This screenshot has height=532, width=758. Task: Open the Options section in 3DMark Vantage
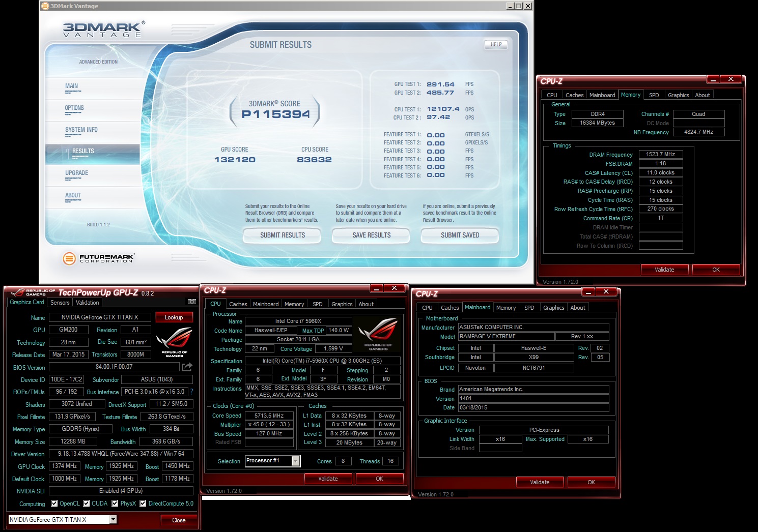74,108
